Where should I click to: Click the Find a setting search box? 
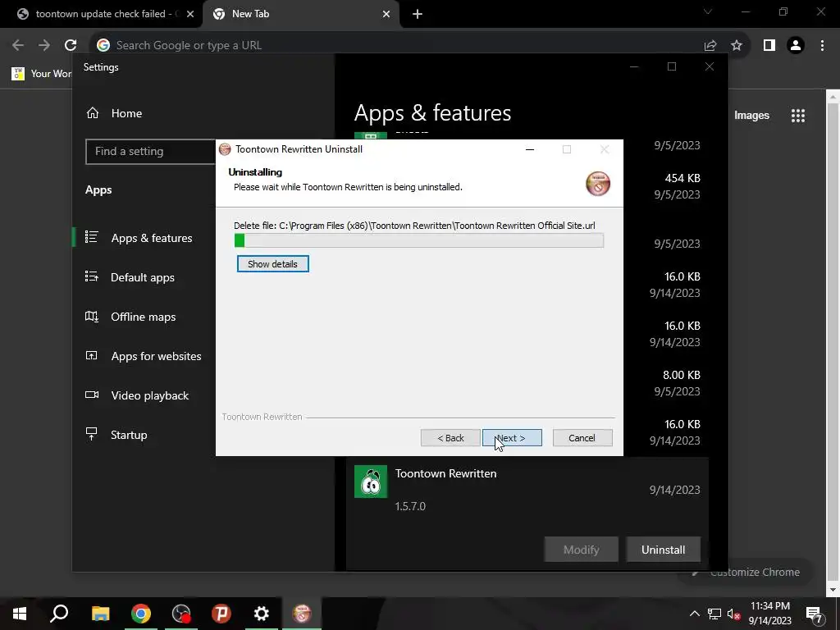tap(150, 151)
